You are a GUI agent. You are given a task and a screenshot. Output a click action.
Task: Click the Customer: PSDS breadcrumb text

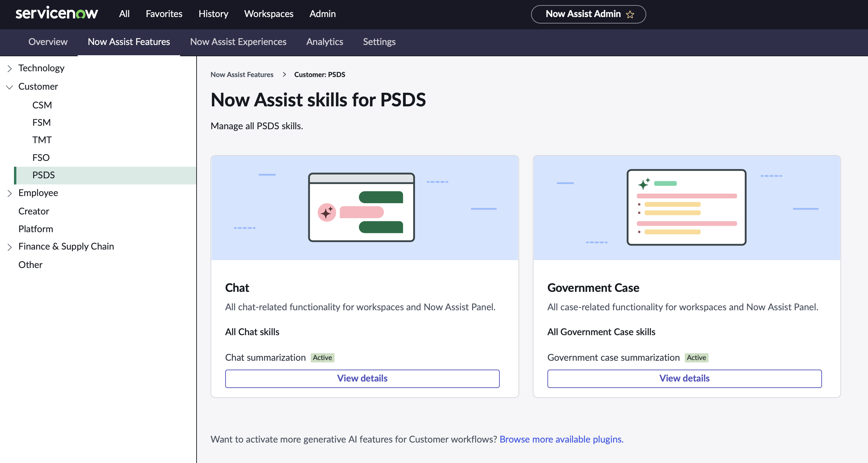320,74
